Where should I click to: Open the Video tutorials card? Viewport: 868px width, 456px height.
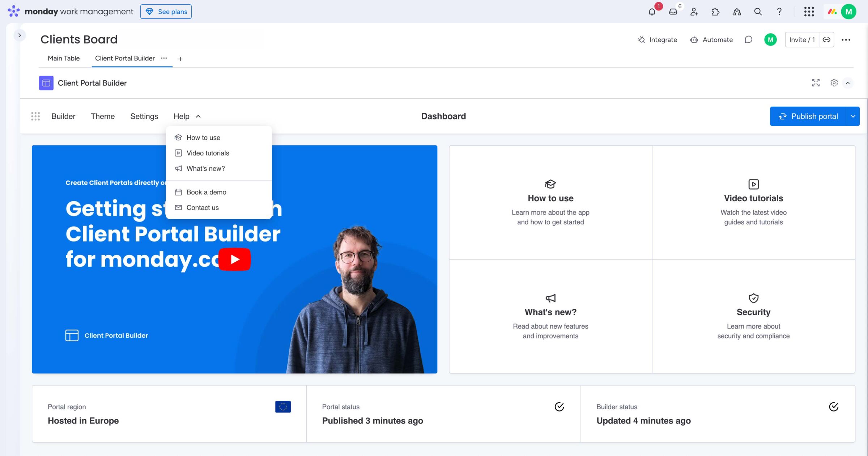(x=753, y=203)
